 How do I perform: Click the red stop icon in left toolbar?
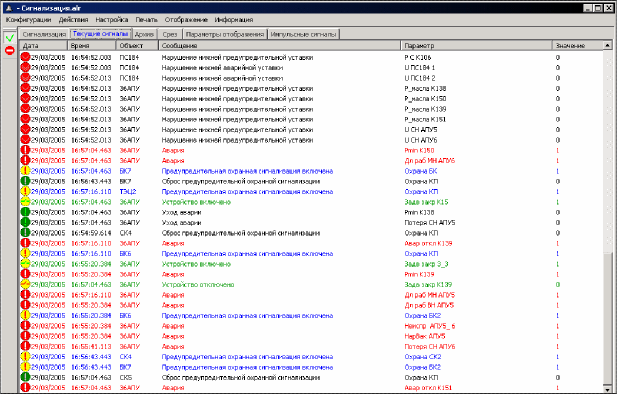(10, 50)
